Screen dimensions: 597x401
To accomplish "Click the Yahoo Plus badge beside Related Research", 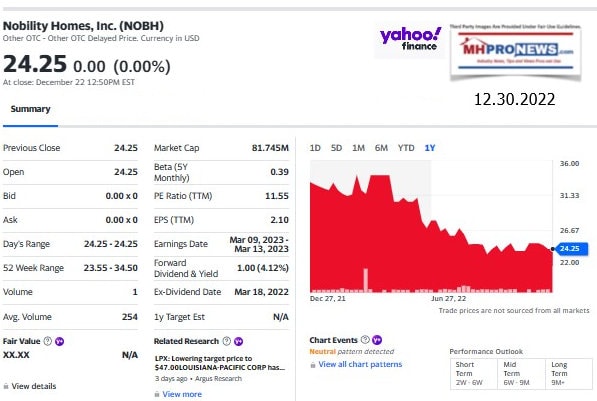I will click(x=238, y=341).
